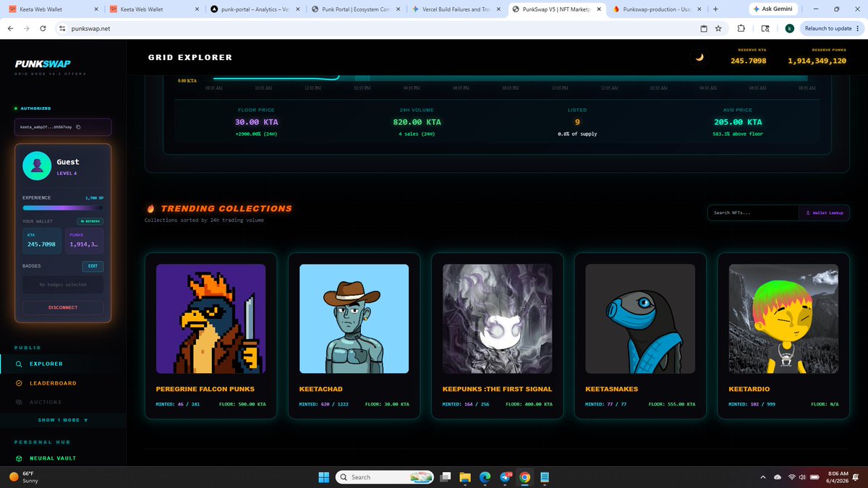
Task: Go forward in browser history
Action: (27, 28)
